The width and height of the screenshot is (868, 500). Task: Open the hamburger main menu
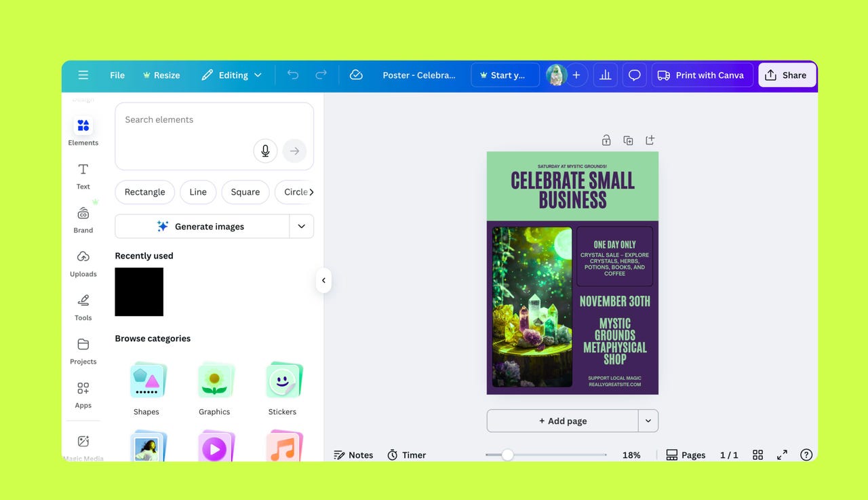tap(83, 75)
